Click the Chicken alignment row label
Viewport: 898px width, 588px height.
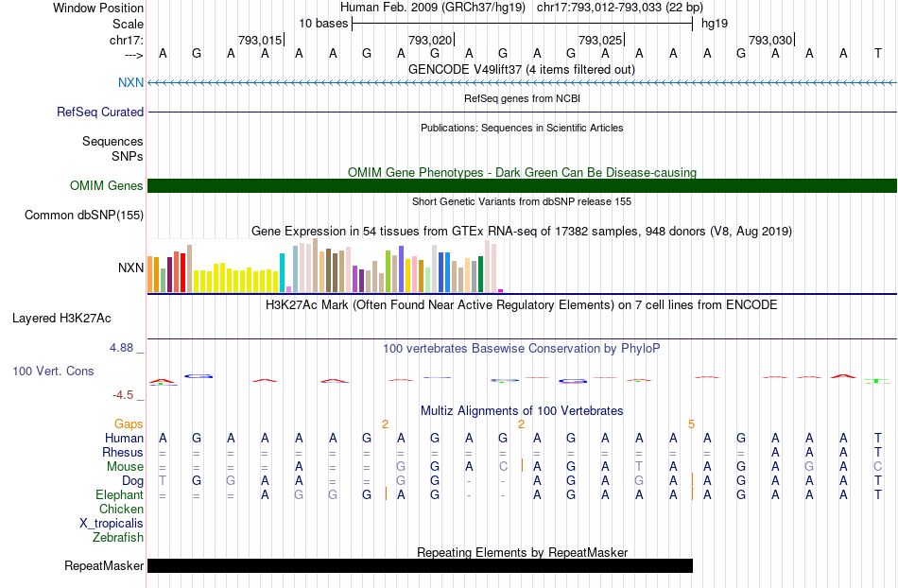tap(121, 509)
